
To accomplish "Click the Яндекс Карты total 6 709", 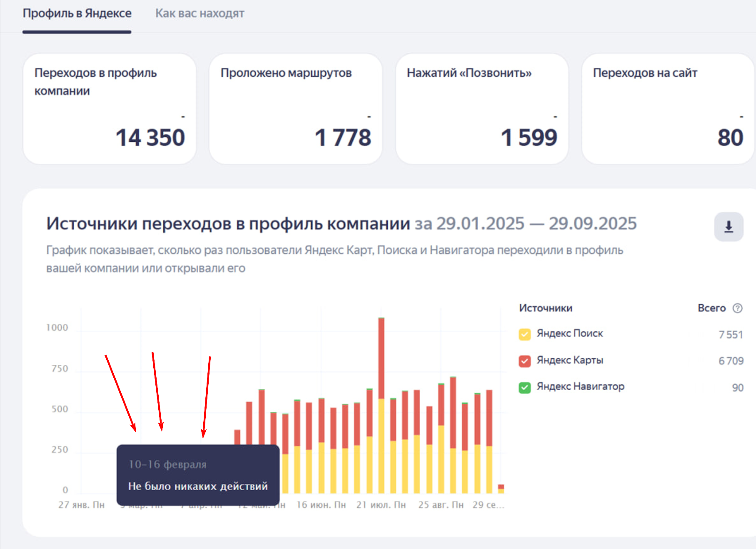I will (x=731, y=361).
